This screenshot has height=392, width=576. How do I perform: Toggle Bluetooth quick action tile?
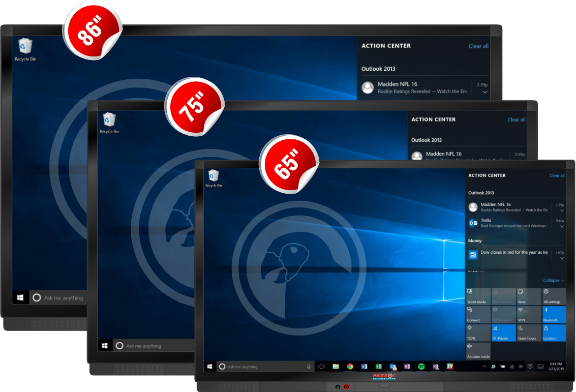[x=554, y=314]
